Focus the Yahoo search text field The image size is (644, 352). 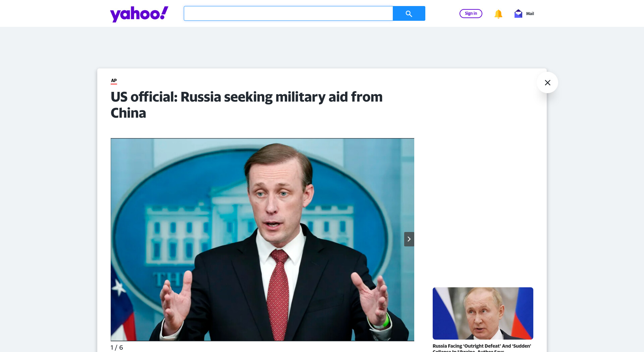point(288,13)
